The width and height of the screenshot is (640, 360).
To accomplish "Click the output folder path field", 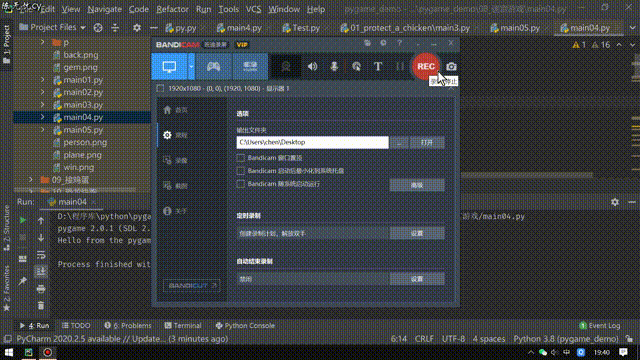I will [x=312, y=142].
